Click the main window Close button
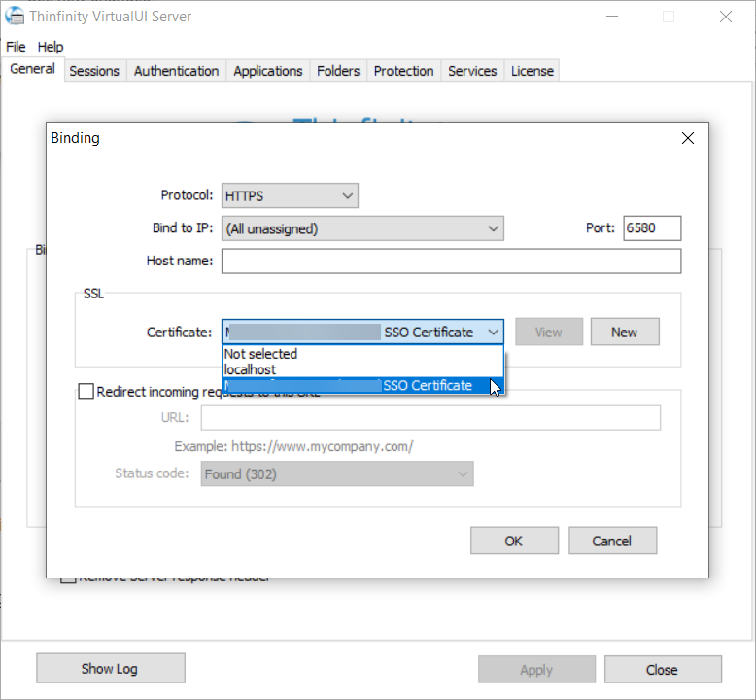756x700 pixels. tap(663, 670)
